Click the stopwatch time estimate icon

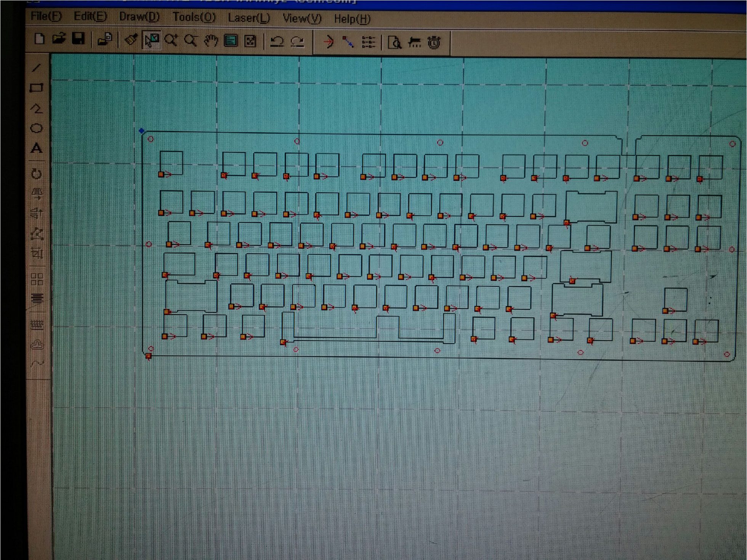434,43
